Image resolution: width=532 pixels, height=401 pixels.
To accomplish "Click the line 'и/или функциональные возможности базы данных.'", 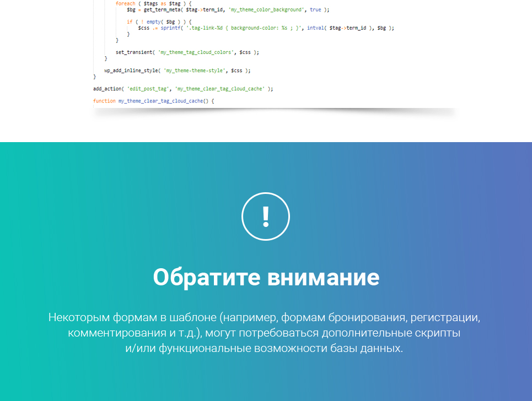I will coord(264,349).
